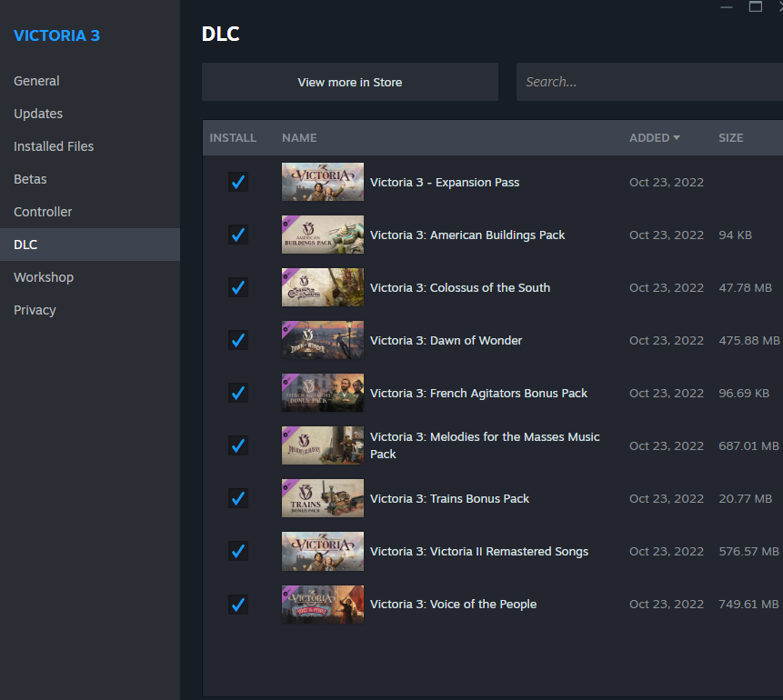This screenshot has height=700, width=783.
Task: Sort list by INSTALL column header
Action: (x=233, y=138)
